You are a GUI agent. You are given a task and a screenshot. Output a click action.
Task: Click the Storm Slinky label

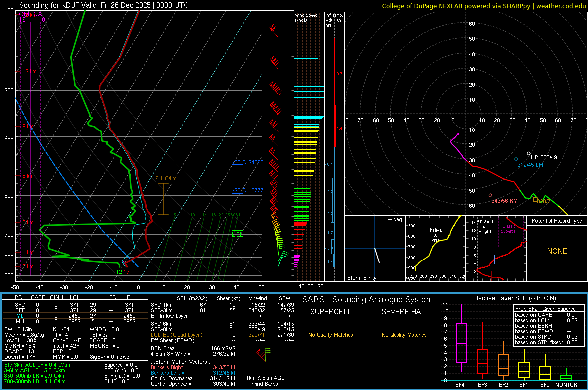pos(361,278)
